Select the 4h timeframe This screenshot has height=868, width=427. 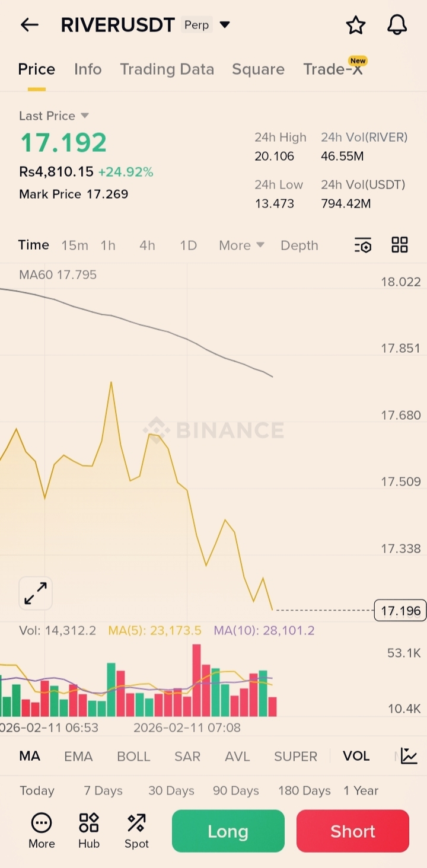tap(147, 245)
